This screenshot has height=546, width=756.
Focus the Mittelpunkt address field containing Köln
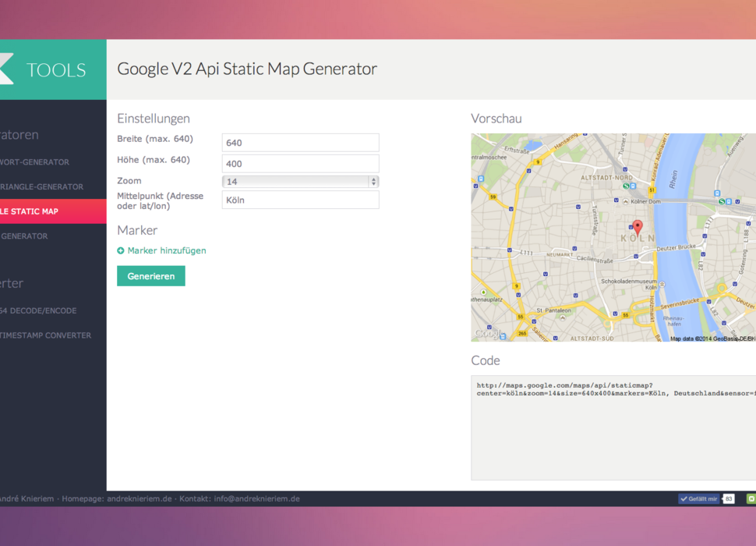pyautogui.click(x=300, y=200)
